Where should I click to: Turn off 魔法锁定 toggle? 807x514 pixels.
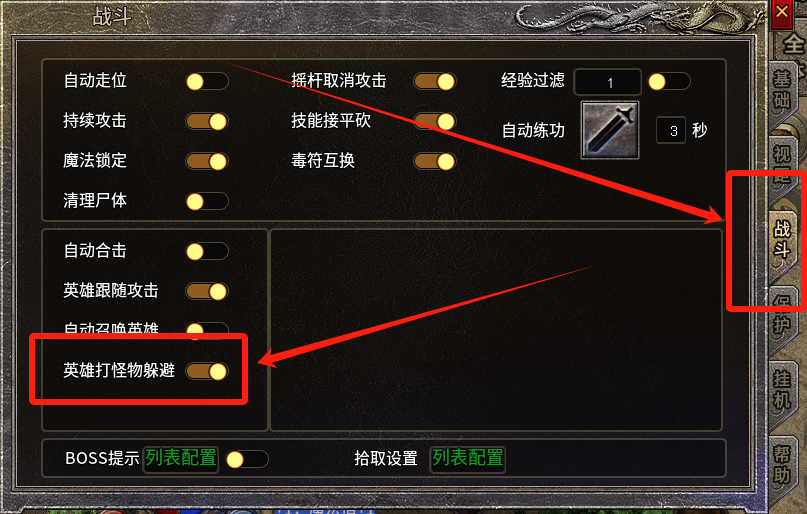[x=207, y=161]
